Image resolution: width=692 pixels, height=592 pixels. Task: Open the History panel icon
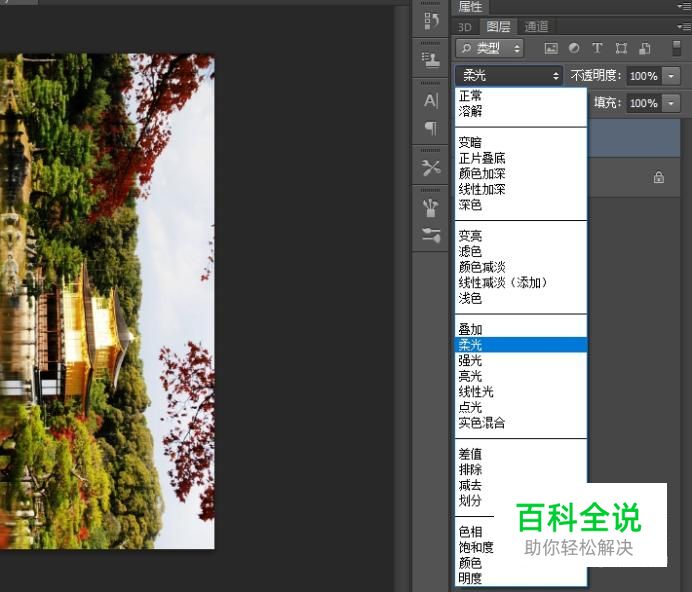pos(431,21)
